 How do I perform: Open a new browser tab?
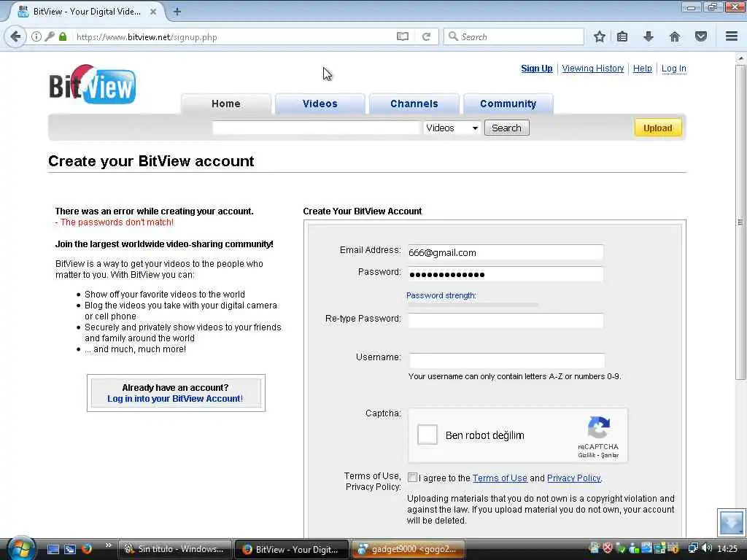[x=177, y=12]
